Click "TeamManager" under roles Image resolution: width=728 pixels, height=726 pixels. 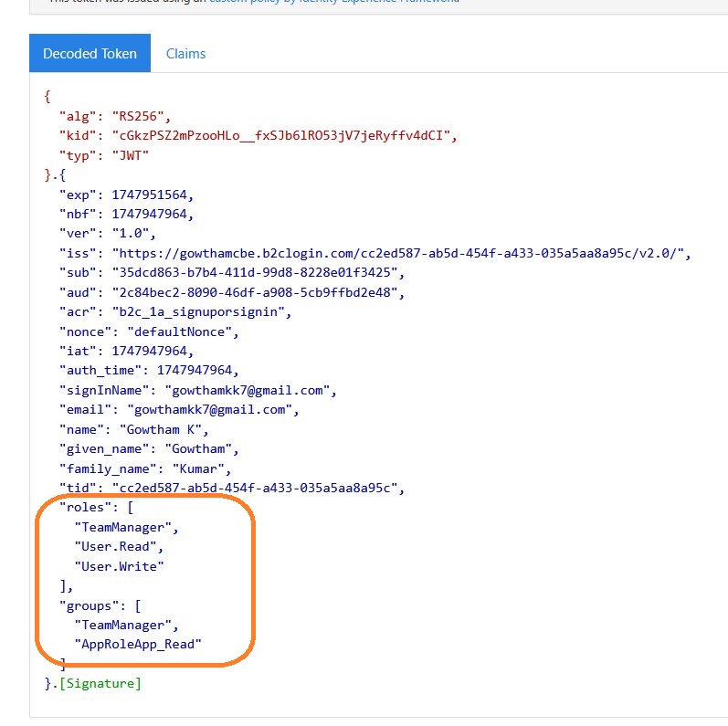pyautogui.click(x=126, y=527)
